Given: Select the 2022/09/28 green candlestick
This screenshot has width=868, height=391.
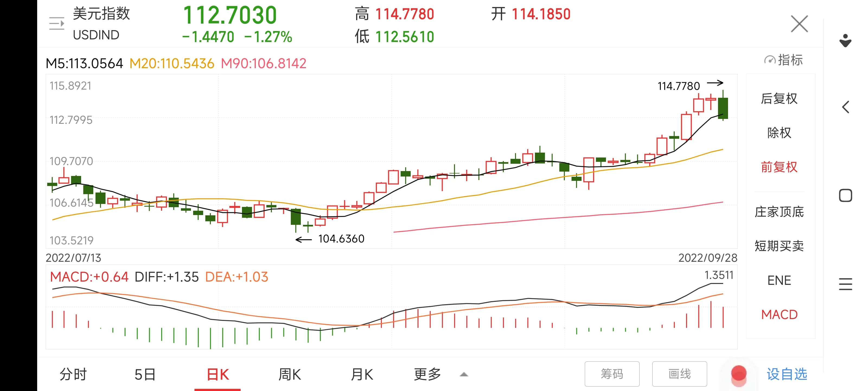Looking at the screenshot, I should click(x=723, y=105).
